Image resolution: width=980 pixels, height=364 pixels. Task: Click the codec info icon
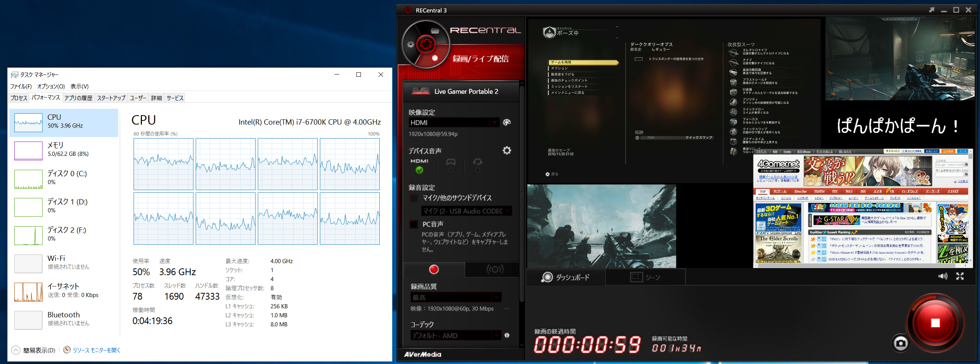click(507, 335)
